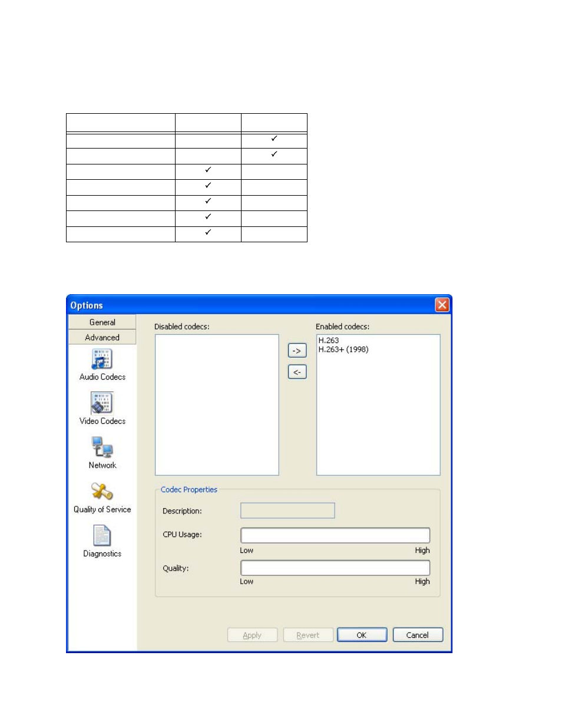Select H.263+ (1998) in the enabled codecs
The height and width of the screenshot is (728, 562).
tap(343, 350)
